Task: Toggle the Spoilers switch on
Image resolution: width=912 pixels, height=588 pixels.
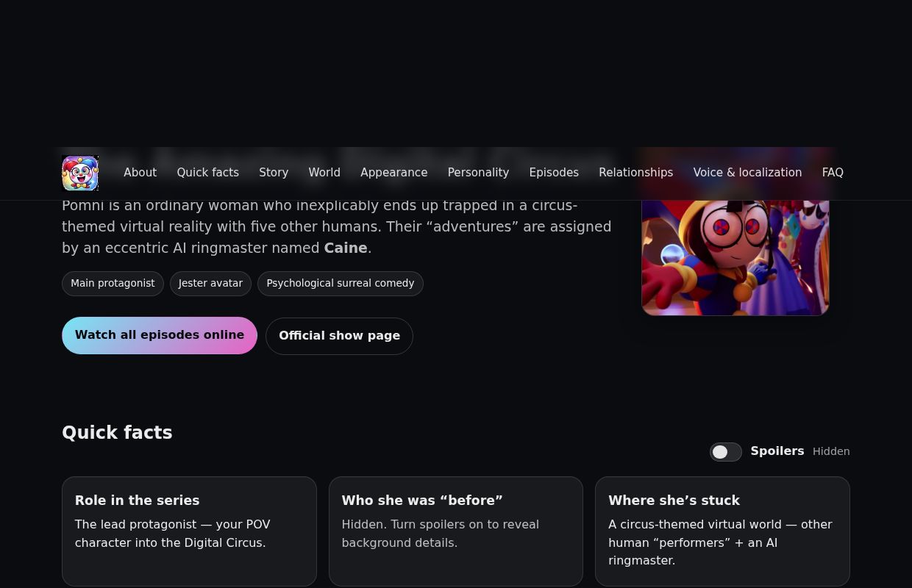Action: [x=726, y=451]
